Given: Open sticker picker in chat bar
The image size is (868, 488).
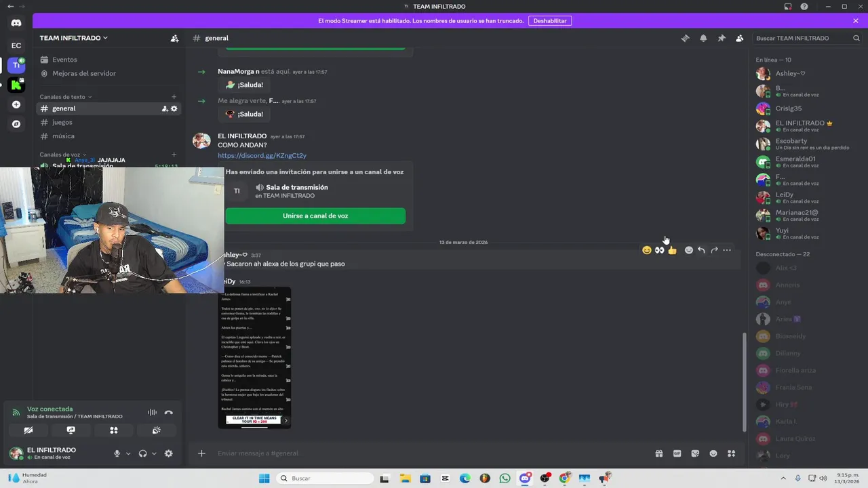Looking at the screenshot, I should pyautogui.click(x=695, y=453).
